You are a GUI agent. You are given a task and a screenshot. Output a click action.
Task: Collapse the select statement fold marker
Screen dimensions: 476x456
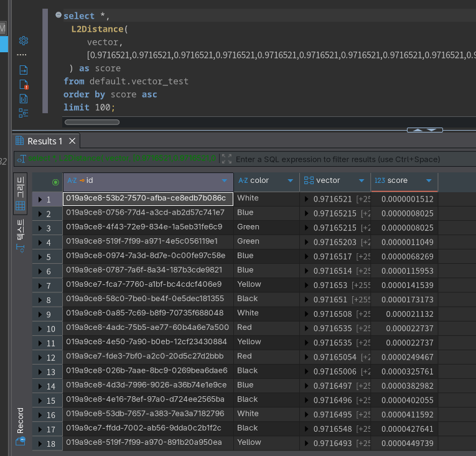click(58, 15)
